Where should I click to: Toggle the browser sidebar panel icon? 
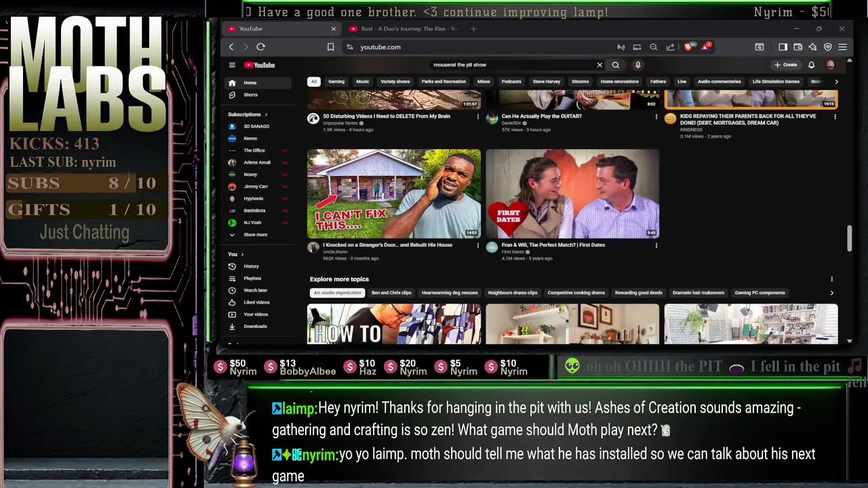(783, 47)
